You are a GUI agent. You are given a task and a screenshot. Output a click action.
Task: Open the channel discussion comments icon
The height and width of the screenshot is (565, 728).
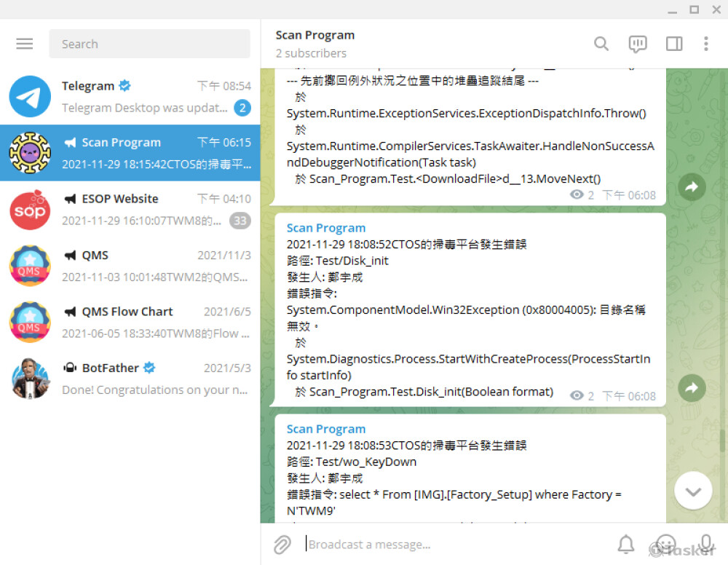coord(638,44)
